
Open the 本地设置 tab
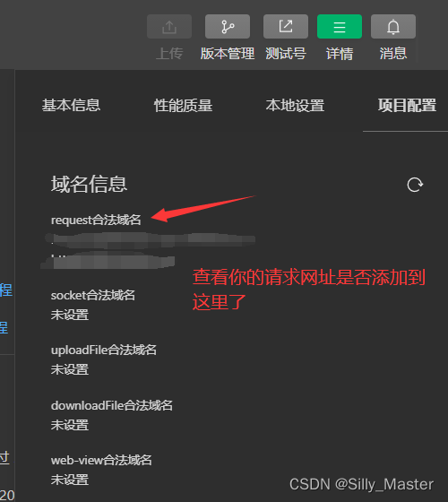click(x=295, y=106)
